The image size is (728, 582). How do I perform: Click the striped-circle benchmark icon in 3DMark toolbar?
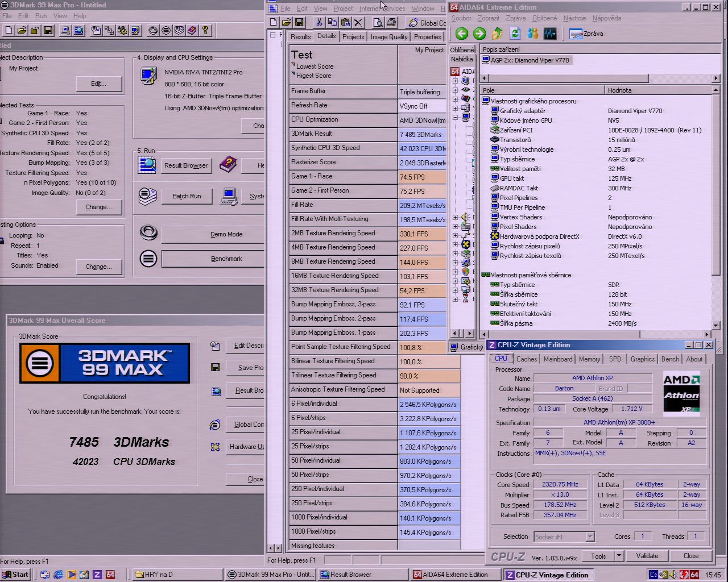[166, 30]
